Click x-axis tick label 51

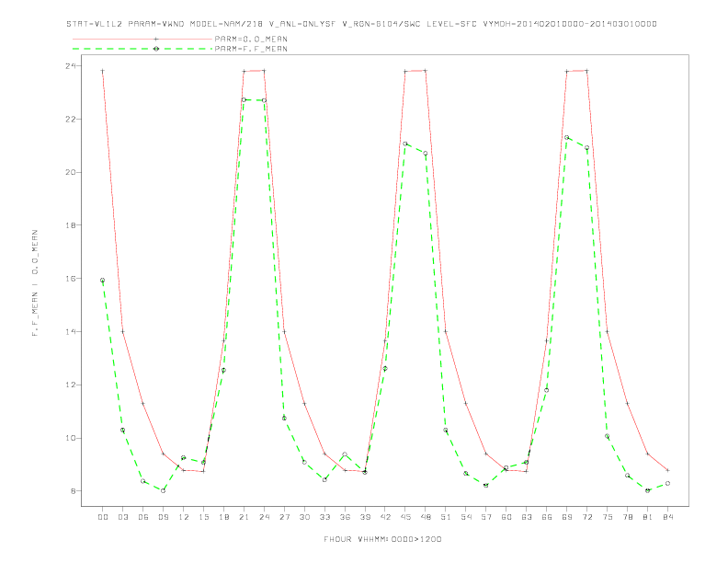tap(446, 517)
